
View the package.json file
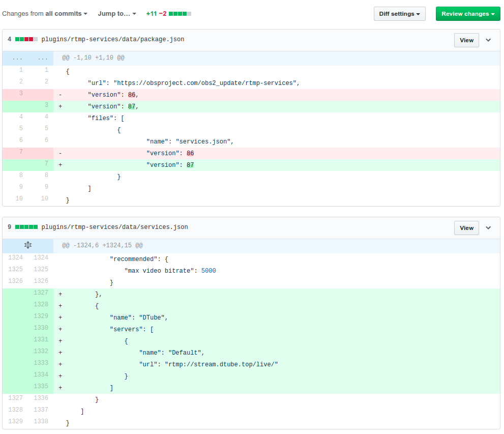[x=466, y=40]
